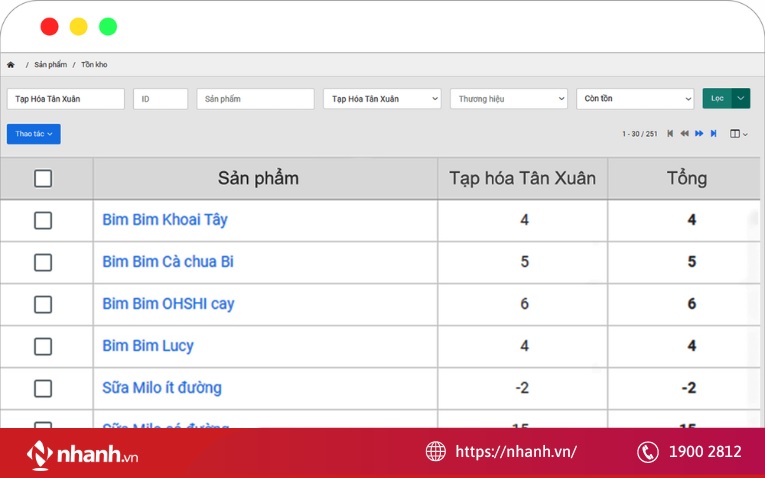Open the Thương hiệu dropdown
The width and height of the screenshot is (765, 478).
point(508,99)
